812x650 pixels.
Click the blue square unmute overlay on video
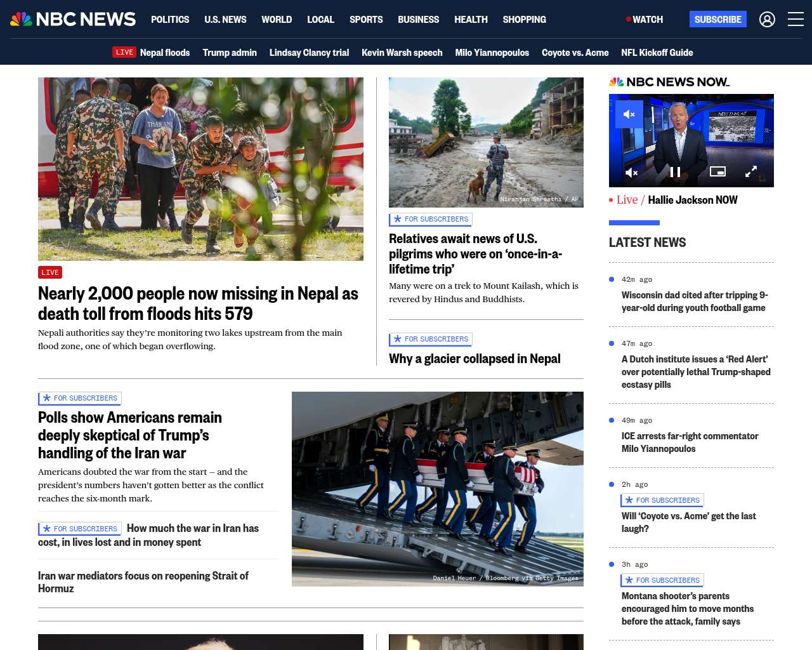pos(629,114)
